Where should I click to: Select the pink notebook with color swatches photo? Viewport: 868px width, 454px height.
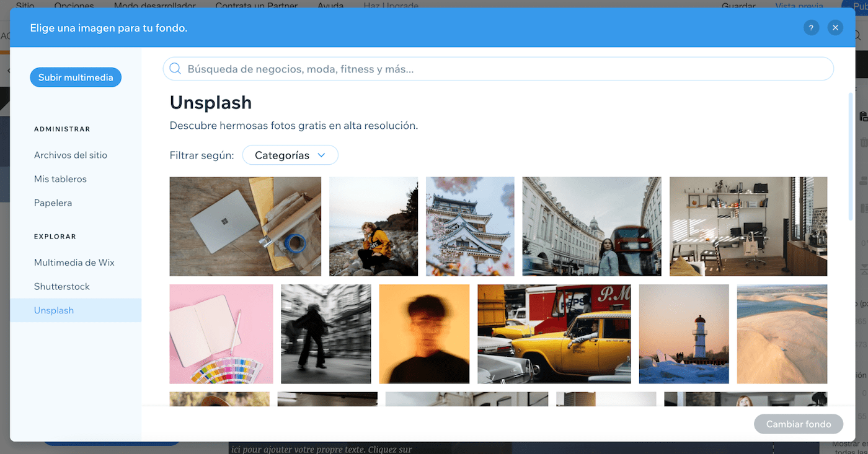(x=221, y=334)
